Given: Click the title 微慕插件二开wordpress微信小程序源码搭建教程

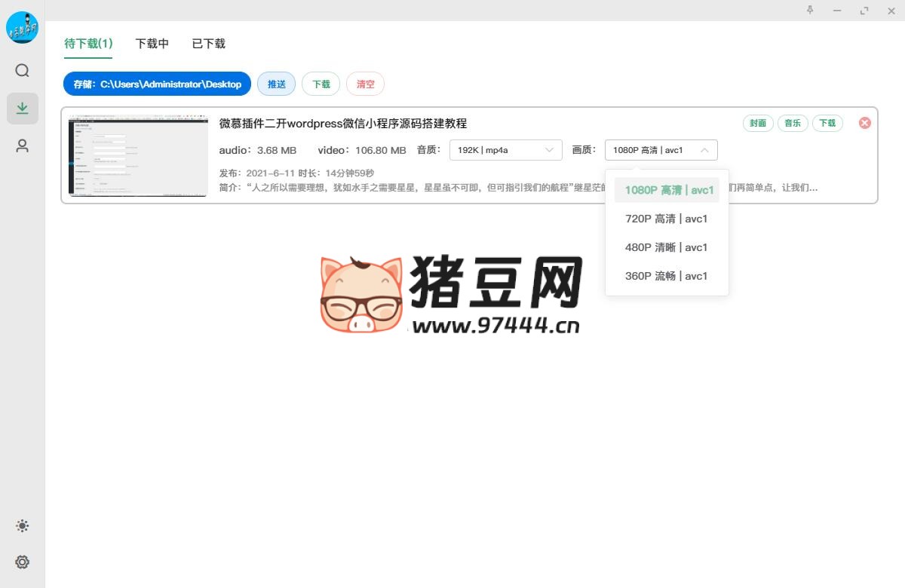Looking at the screenshot, I should coord(343,124).
